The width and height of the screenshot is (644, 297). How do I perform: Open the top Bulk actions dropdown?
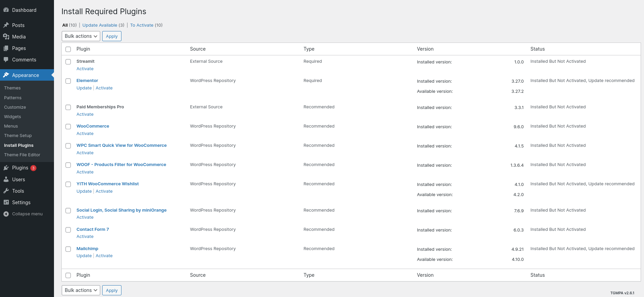coord(81,36)
